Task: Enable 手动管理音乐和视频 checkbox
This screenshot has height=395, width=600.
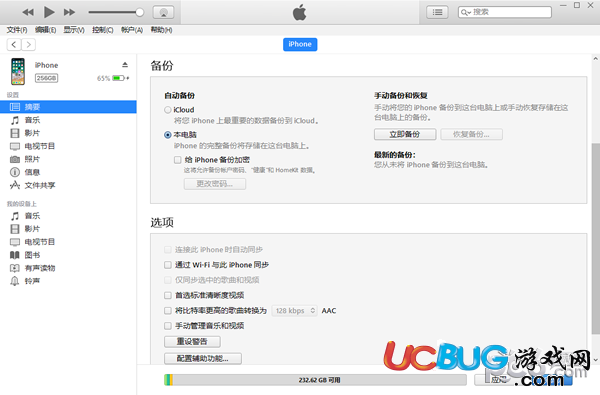Action: (x=168, y=326)
